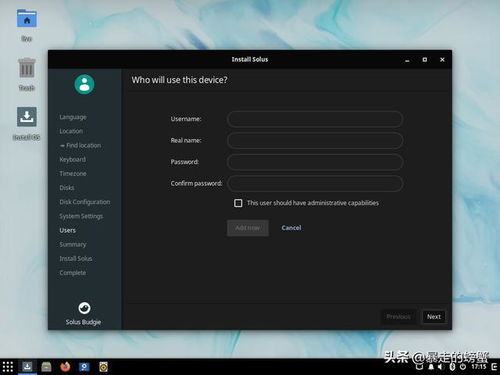
Task: Click the notification bell tray icon
Action: pyautogui.click(x=431, y=367)
